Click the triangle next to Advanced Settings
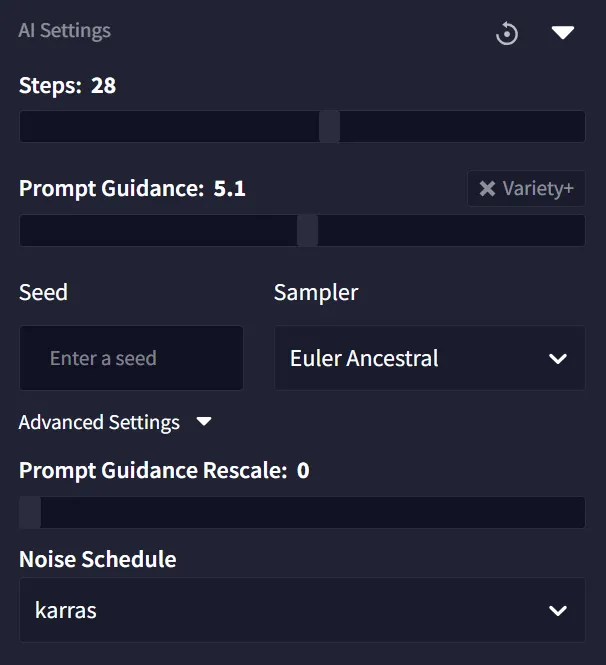606x665 pixels. click(x=204, y=422)
